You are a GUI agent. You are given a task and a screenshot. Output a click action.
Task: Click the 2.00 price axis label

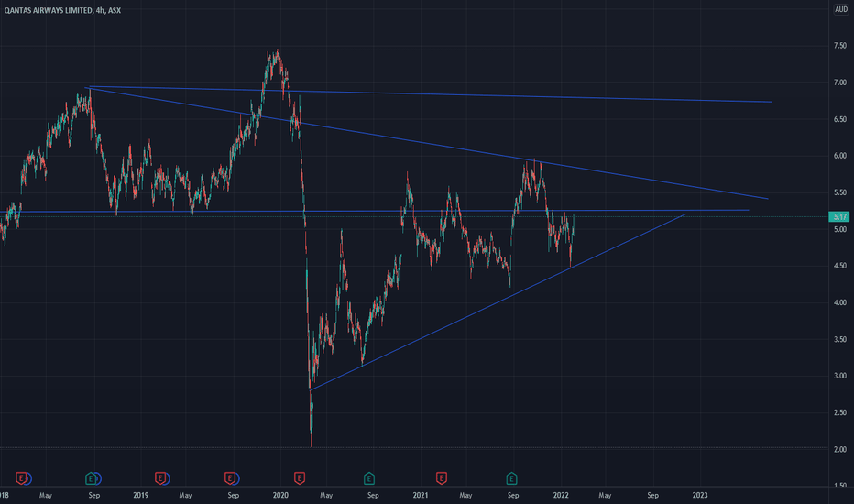tap(840, 450)
